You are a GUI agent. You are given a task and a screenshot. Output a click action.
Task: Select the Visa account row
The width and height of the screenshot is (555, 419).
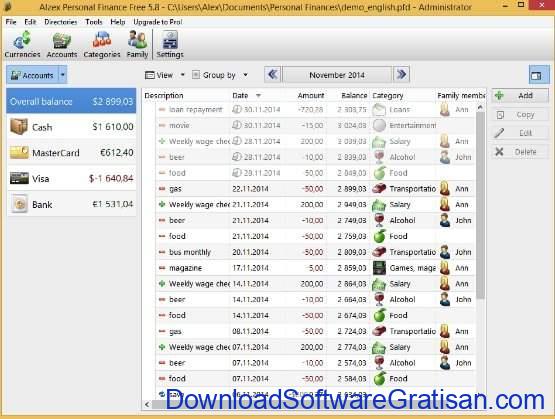[x=71, y=179]
